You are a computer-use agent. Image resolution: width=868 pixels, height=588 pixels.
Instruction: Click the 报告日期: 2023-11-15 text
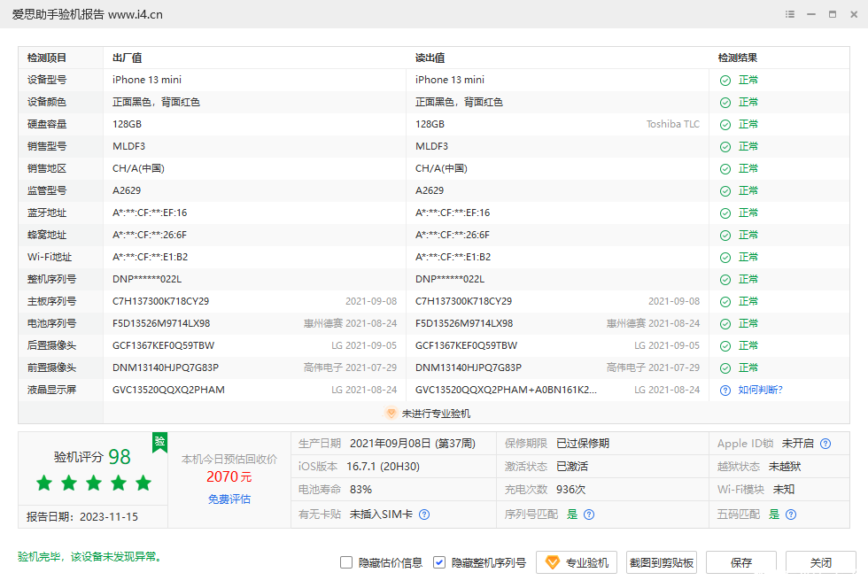point(82,516)
